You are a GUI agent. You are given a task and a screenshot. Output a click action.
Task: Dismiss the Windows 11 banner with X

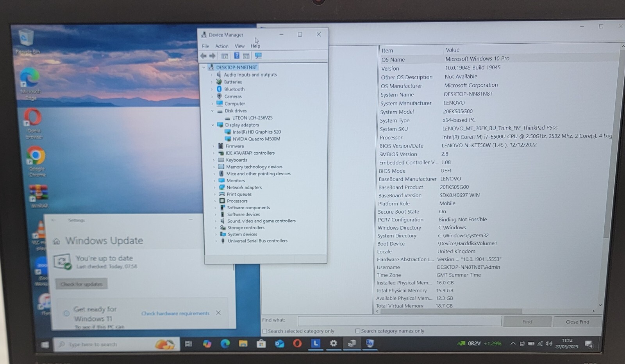[x=218, y=313]
